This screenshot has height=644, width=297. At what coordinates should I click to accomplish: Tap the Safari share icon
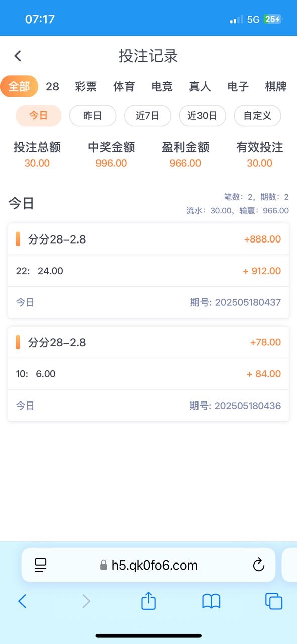(x=148, y=601)
